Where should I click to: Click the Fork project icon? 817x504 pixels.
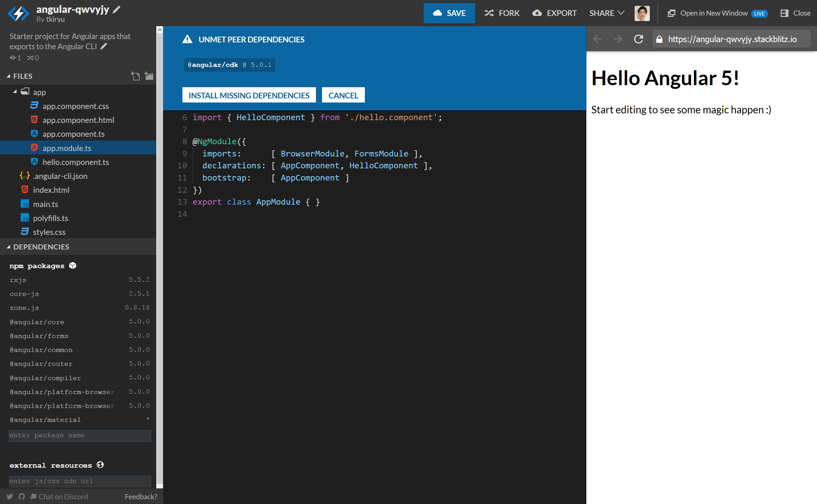click(502, 13)
